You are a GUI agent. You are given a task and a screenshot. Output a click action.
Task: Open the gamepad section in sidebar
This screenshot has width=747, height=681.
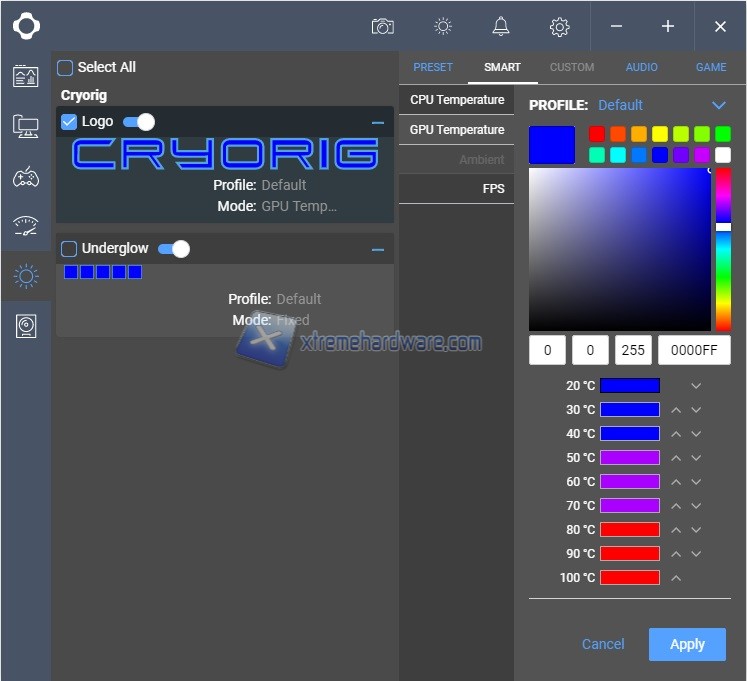pyautogui.click(x=25, y=178)
